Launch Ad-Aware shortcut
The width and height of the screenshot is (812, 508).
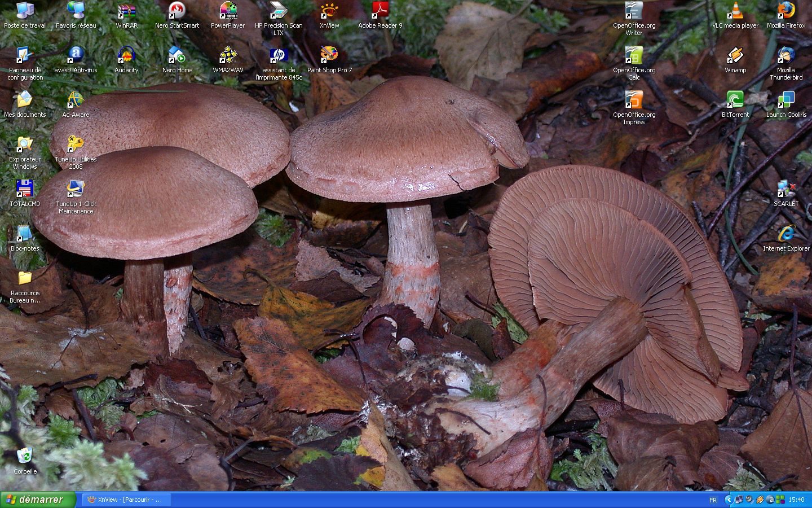tap(76, 104)
